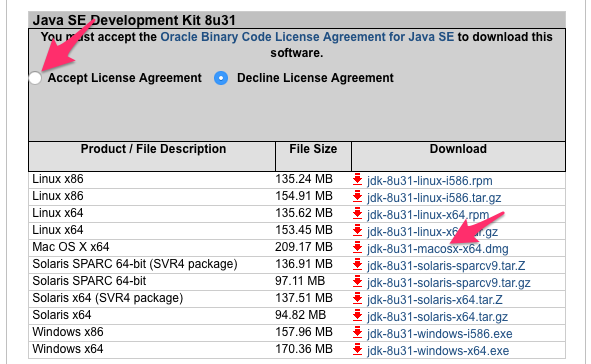Click the red download arrow for macosx-x64.dmg

(x=357, y=248)
